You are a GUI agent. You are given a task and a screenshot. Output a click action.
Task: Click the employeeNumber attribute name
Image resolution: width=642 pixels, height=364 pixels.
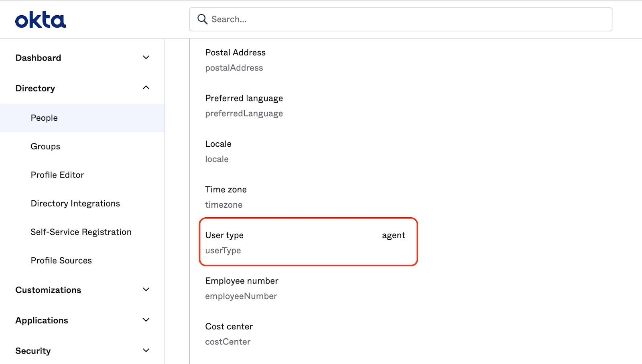(241, 296)
